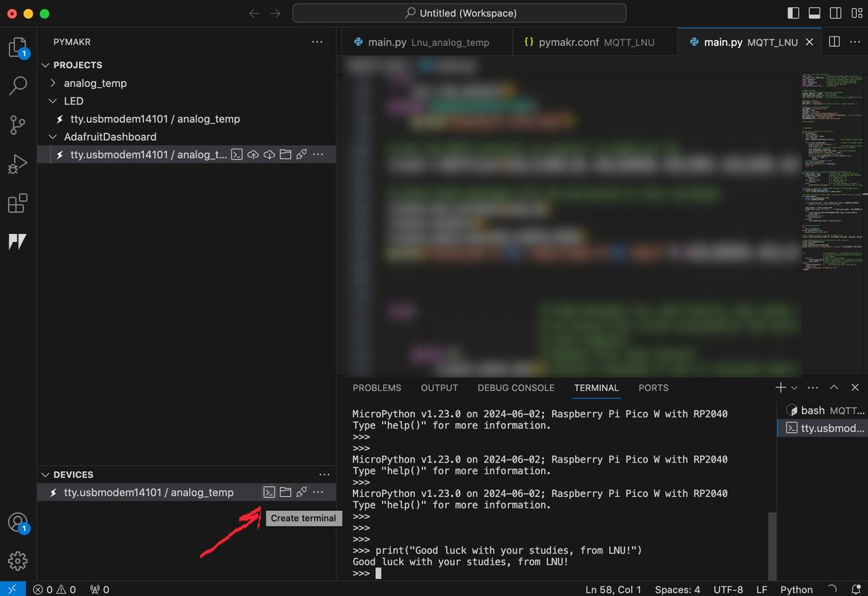Close main.py MQTT_LNU tab
Screen dimensions: 868x596
[809, 42]
